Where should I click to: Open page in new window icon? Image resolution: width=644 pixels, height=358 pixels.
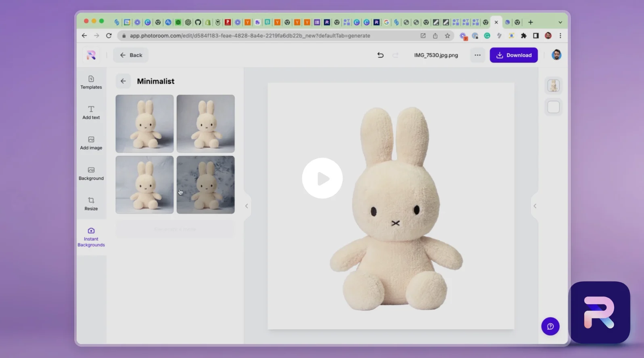423,36
